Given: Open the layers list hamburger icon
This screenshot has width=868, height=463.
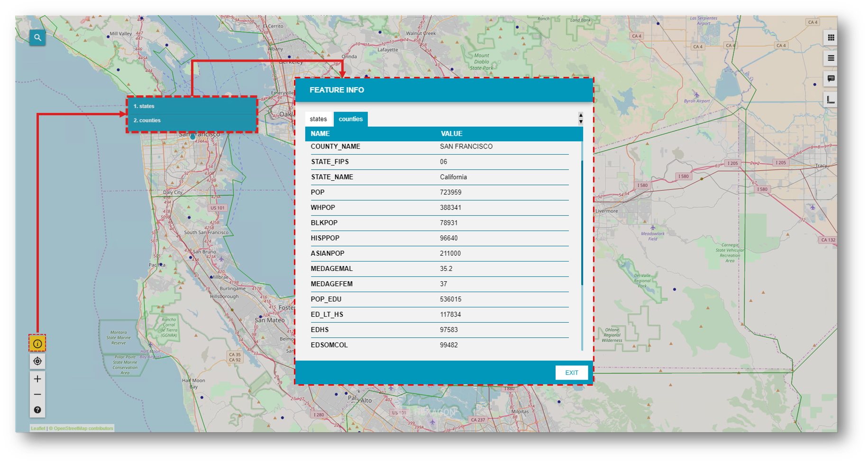Looking at the screenshot, I should tap(831, 58).
